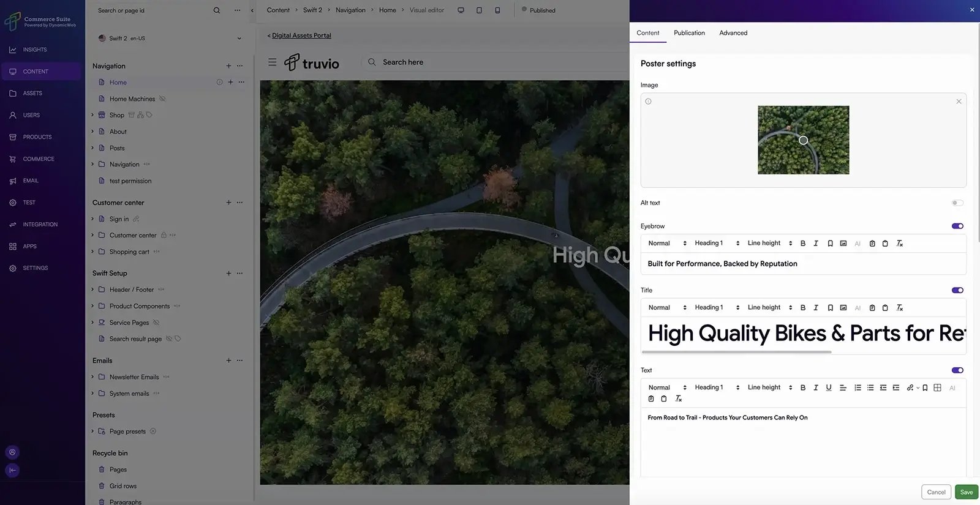Click the numbered list icon in Text toolbar

pyautogui.click(x=858, y=387)
